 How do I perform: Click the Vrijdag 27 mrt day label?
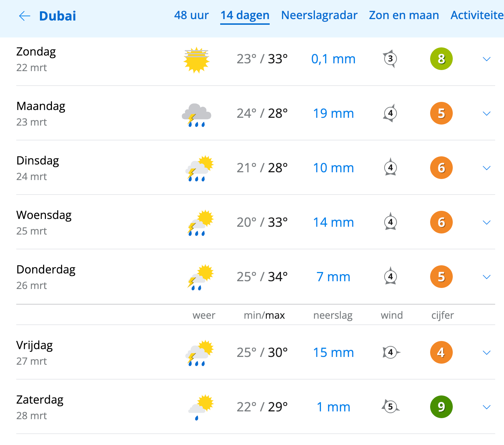pyautogui.click(x=35, y=352)
